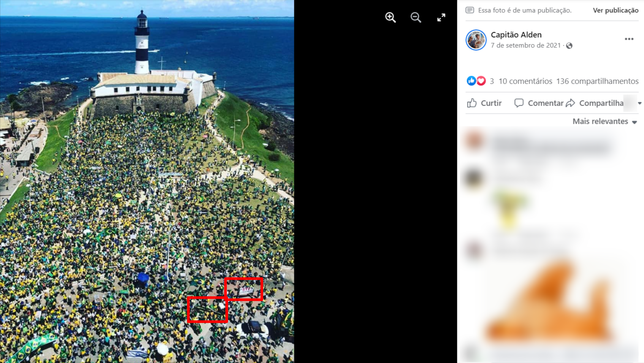Click the red heart reaction icon

pos(481,81)
